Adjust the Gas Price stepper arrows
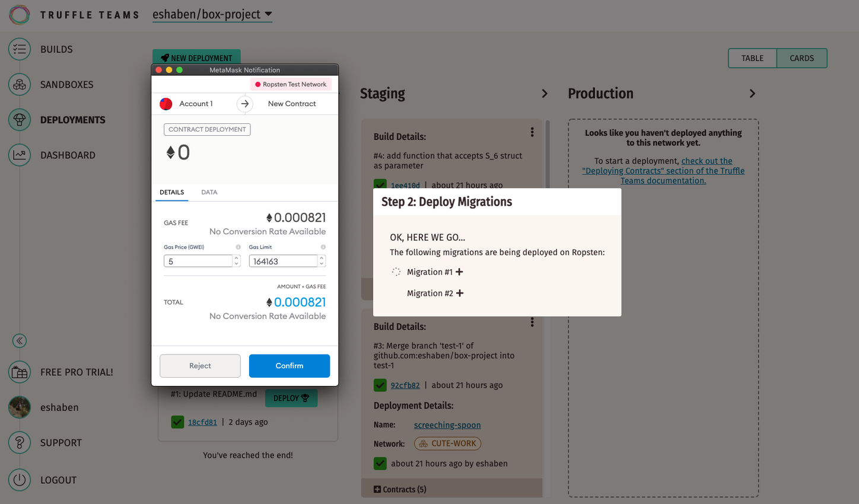 [237, 261]
